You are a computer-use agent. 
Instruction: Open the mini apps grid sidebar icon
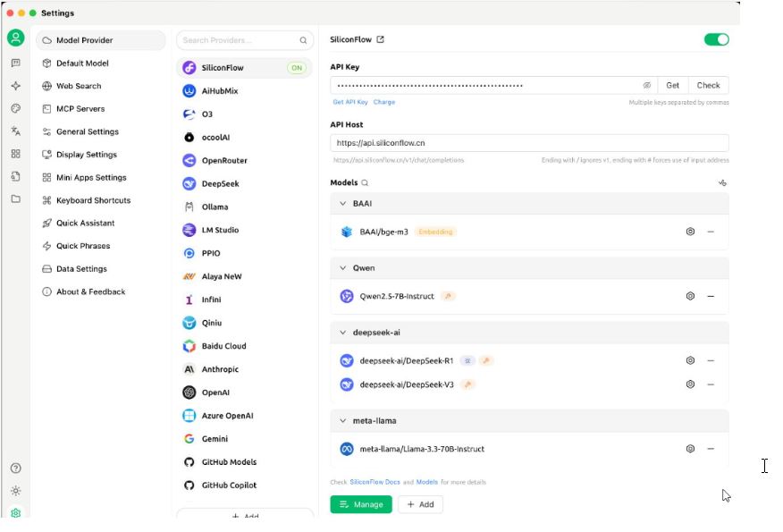(16, 154)
